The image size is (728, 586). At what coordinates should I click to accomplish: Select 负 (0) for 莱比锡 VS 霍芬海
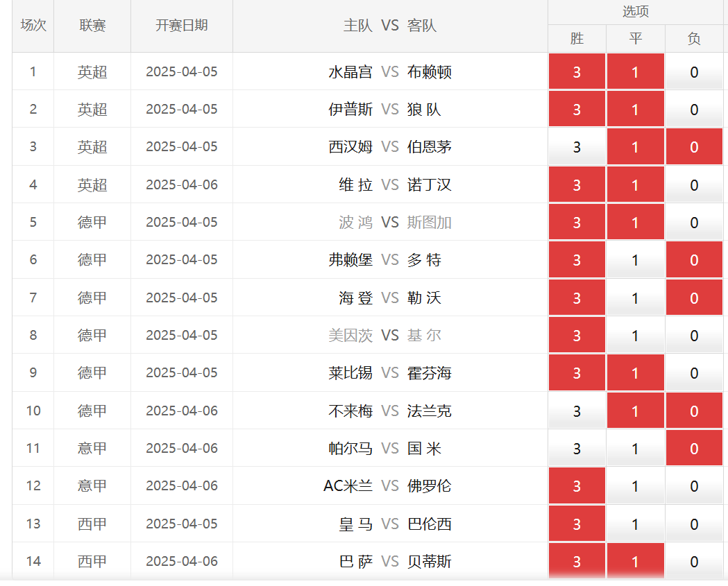[x=694, y=372]
